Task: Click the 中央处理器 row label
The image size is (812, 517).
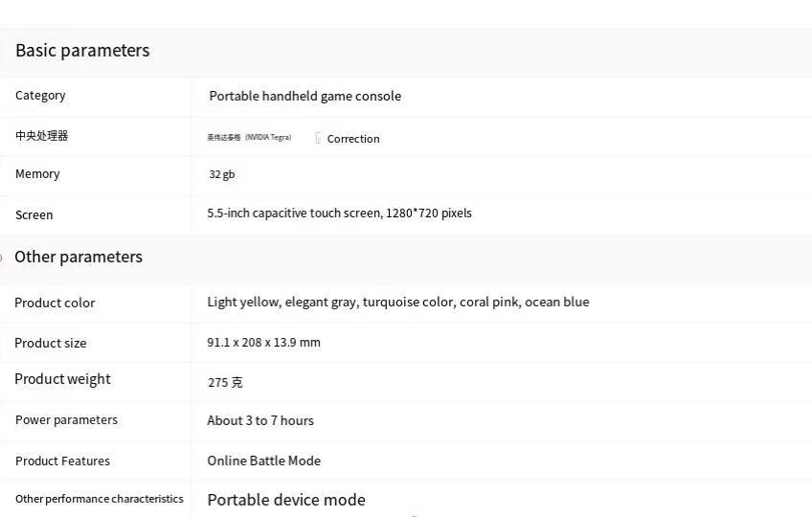Action: [x=41, y=136]
